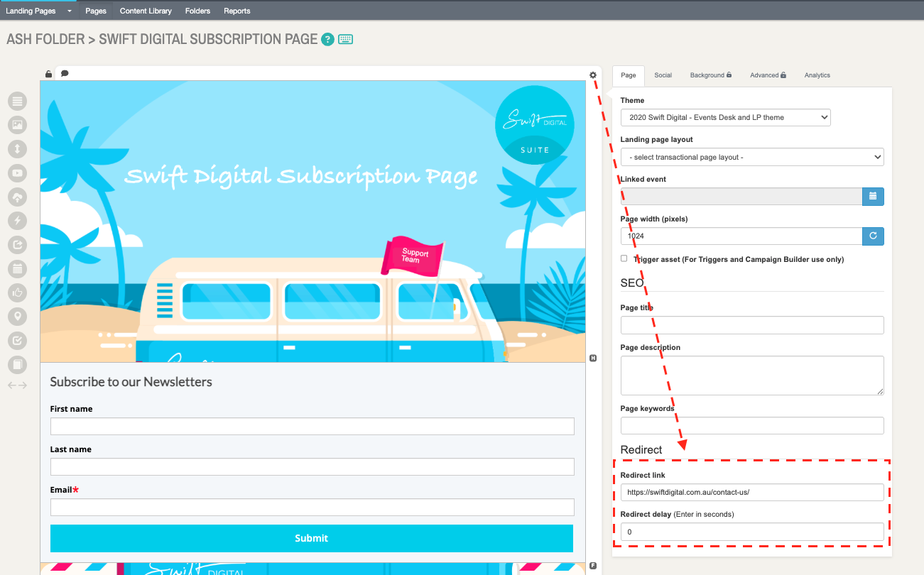Open the Theme dropdown
The image size is (924, 575).
point(726,117)
